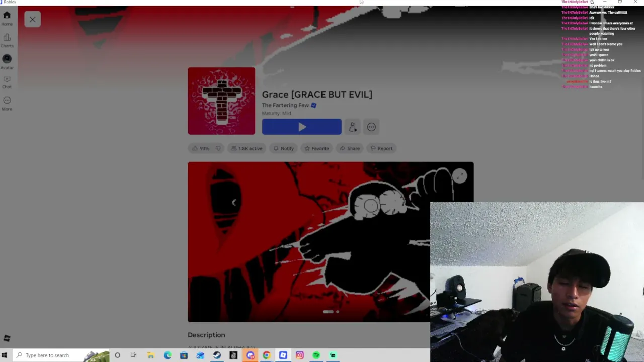This screenshot has height=362, width=644.
Task: Open the Grace game icon thumbnail
Action: tap(221, 101)
